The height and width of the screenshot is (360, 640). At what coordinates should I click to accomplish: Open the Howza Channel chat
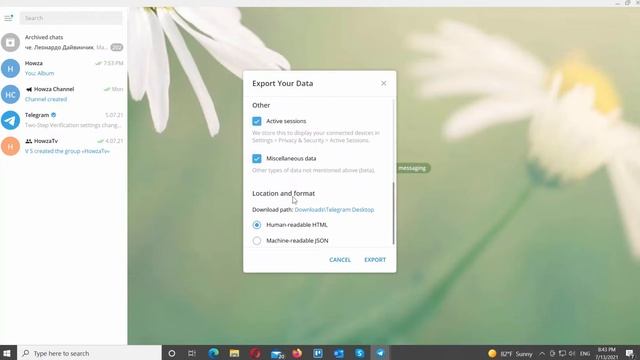64,94
